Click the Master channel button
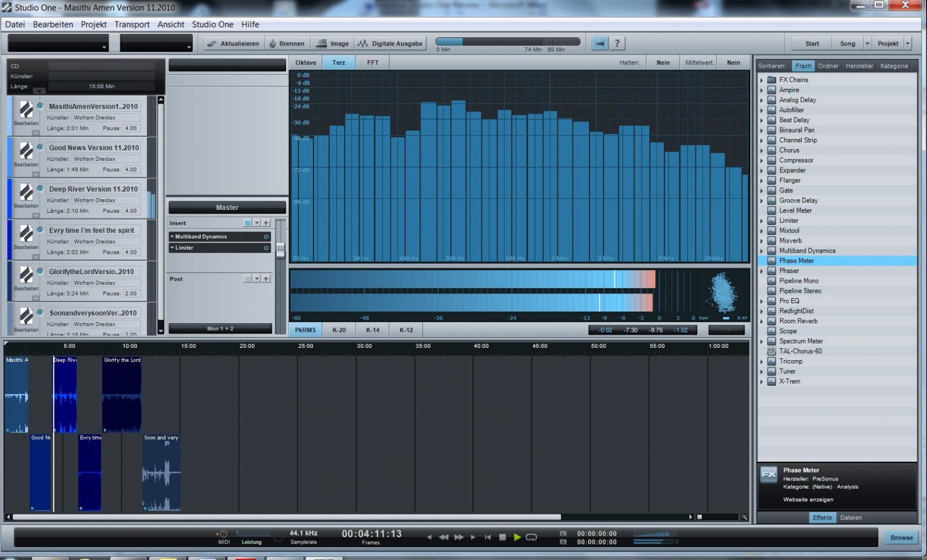Viewport: 927px width, 560px height. point(227,208)
